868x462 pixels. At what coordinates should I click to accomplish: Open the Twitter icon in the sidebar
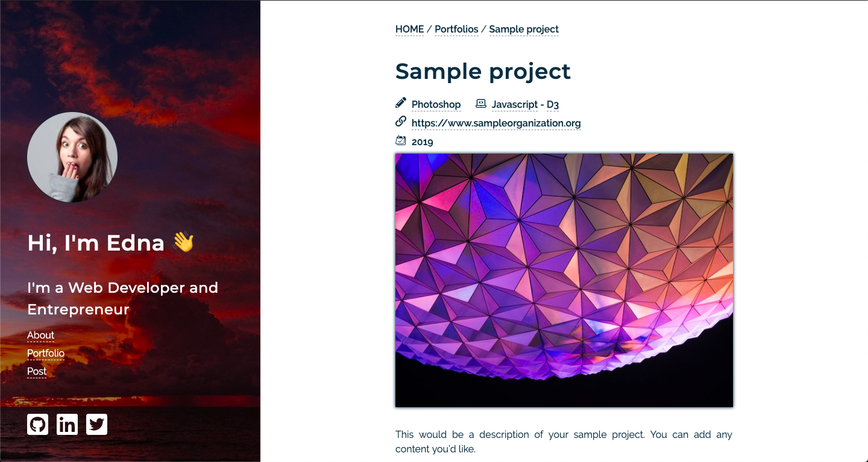click(x=96, y=424)
